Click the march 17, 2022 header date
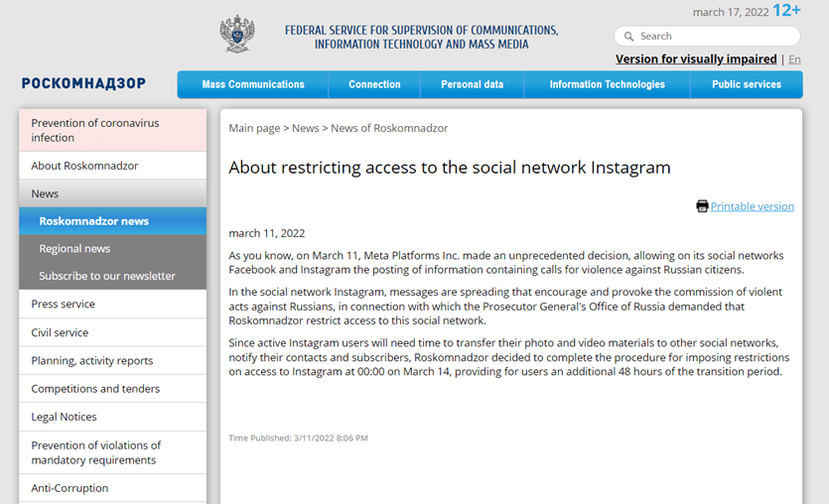 [x=731, y=12]
